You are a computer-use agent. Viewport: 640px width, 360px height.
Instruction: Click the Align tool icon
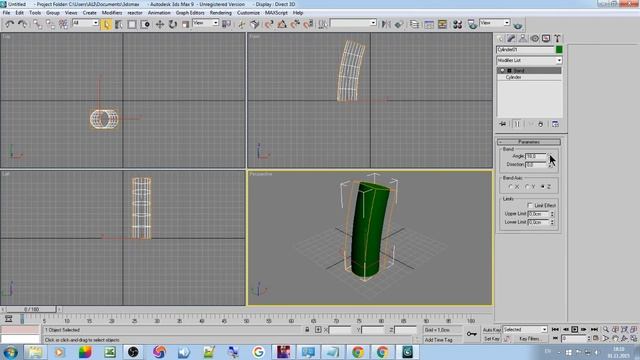tap(399, 24)
